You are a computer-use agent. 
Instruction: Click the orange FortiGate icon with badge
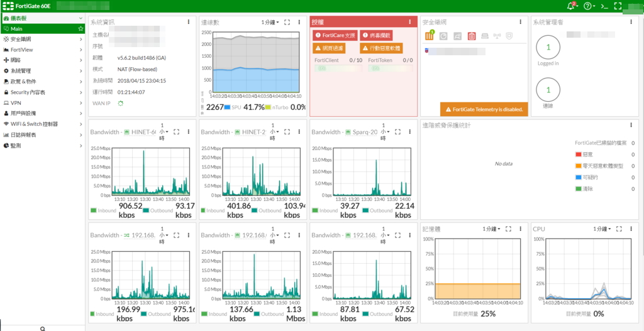[429, 36]
